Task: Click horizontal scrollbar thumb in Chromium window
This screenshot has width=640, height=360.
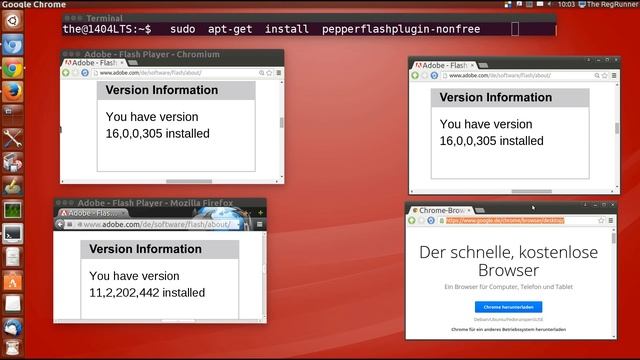Action: click(x=189, y=181)
